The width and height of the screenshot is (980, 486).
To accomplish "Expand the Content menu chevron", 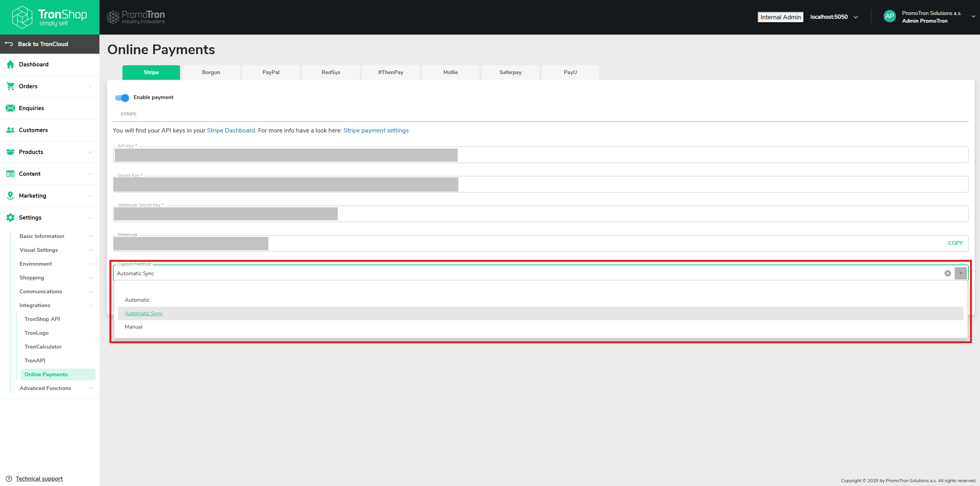I will tap(90, 174).
